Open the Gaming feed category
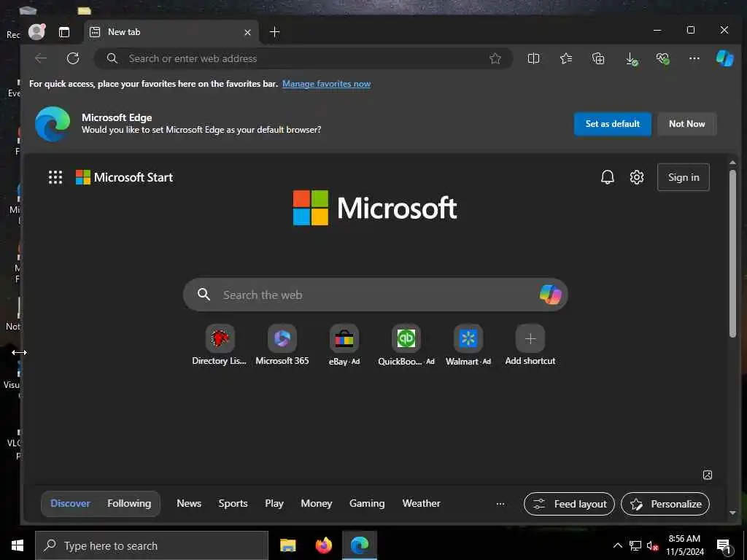Image resolution: width=747 pixels, height=560 pixels. click(x=367, y=503)
